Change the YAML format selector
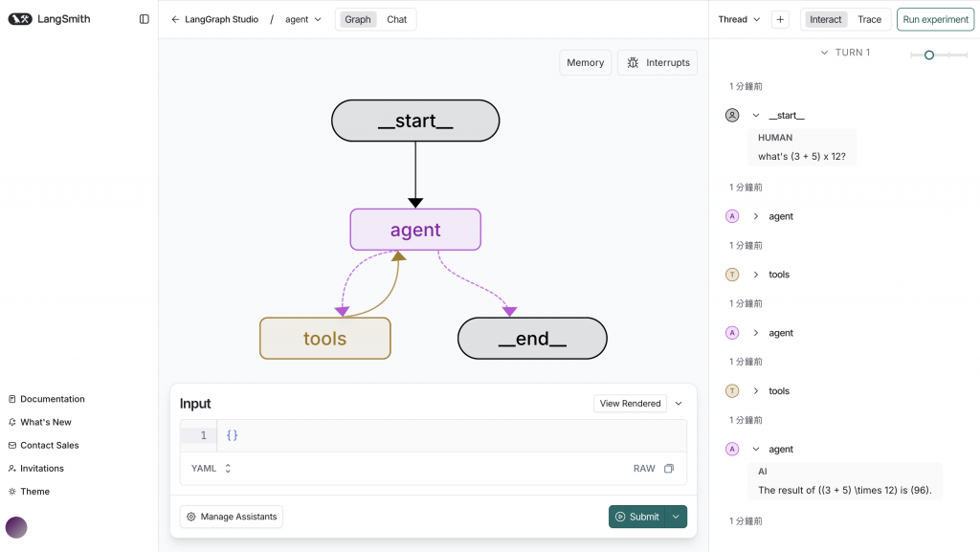Viewport: 980px width, 552px height. (x=212, y=469)
